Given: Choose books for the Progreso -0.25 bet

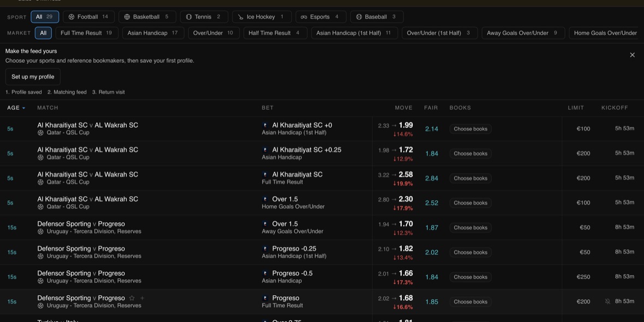Looking at the screenshot, I should 470,252.
